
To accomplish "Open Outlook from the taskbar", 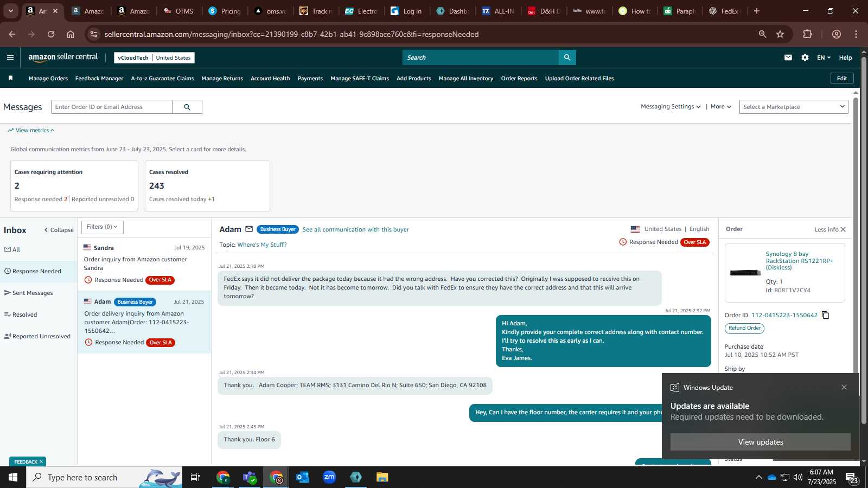I will coord(303,477).
